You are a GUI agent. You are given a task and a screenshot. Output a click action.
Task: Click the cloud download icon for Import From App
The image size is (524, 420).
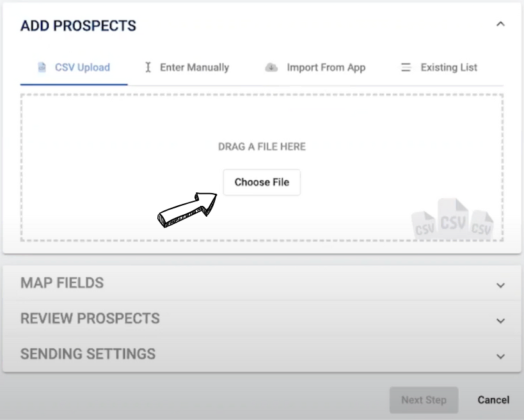click(272, 67)
